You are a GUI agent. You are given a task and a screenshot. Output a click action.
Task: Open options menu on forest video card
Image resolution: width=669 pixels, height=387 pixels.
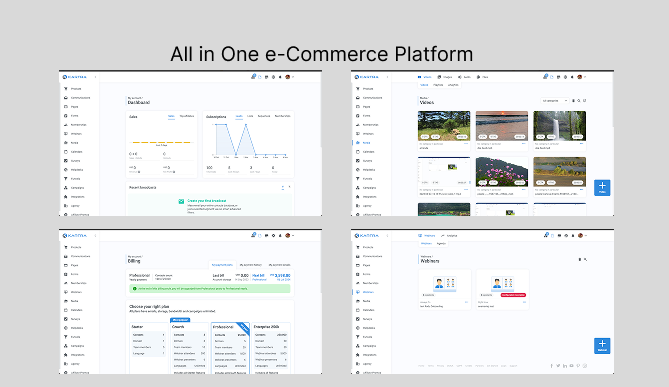coord(466,144)
